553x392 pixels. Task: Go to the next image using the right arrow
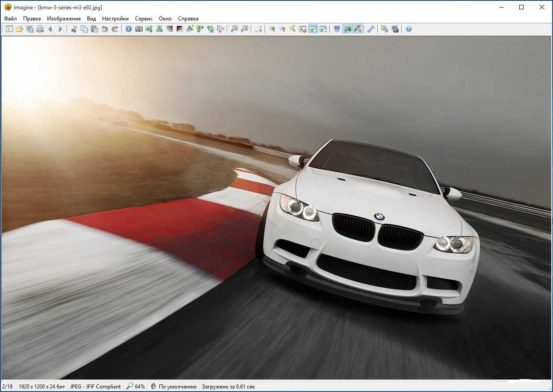tap(61, 29)
